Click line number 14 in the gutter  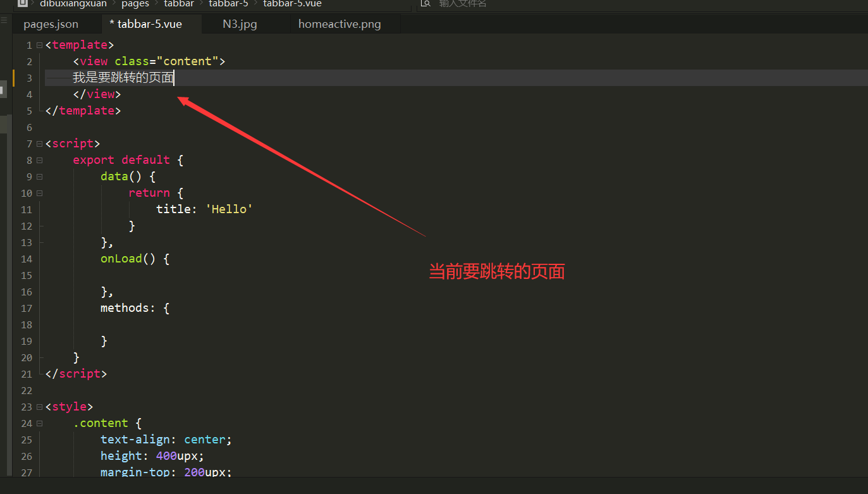26,259
